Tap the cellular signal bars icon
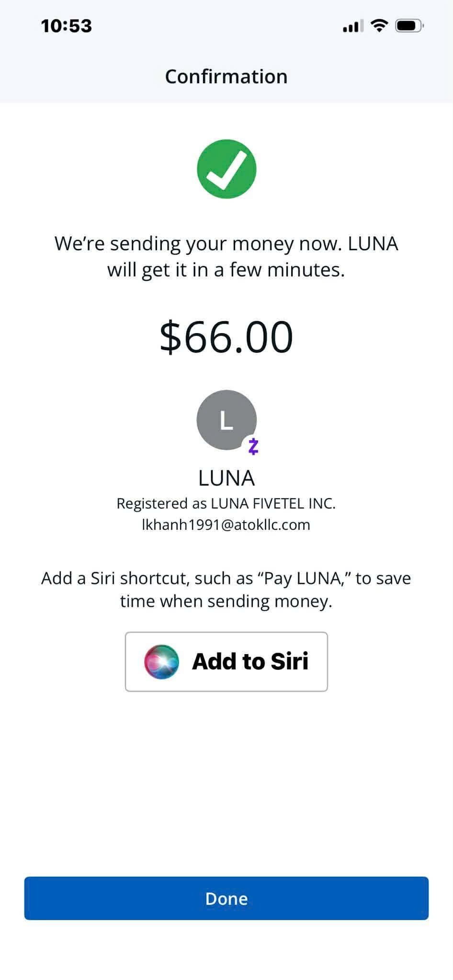 coord(353,26)
